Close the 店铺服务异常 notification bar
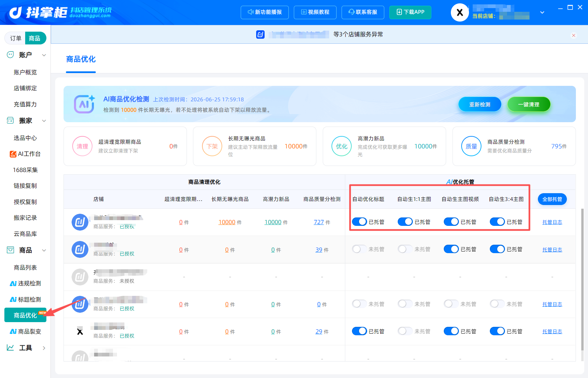Image resolution: width=588 pixels, height=378 pixels. 574,35
